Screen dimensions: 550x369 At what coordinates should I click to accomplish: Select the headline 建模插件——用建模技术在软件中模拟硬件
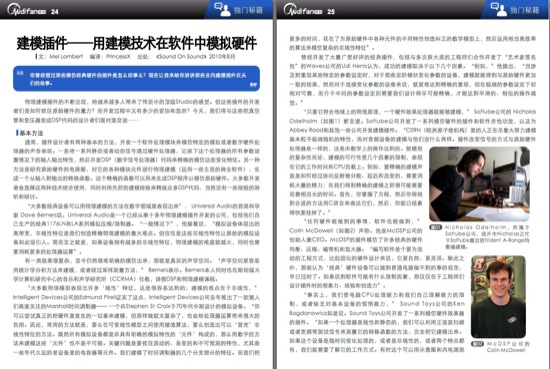coord(137,43)
